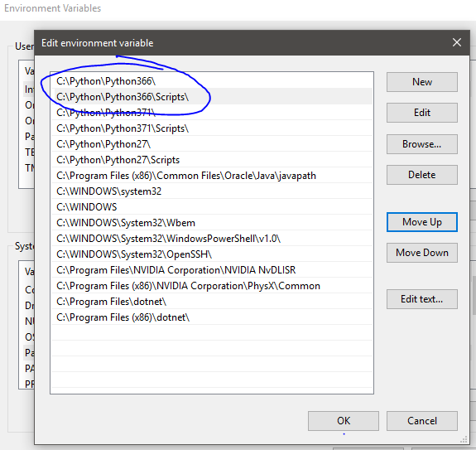476x450 pixels.
Task: Cancel the environment variable edit
Action: [x=422, y=421]
